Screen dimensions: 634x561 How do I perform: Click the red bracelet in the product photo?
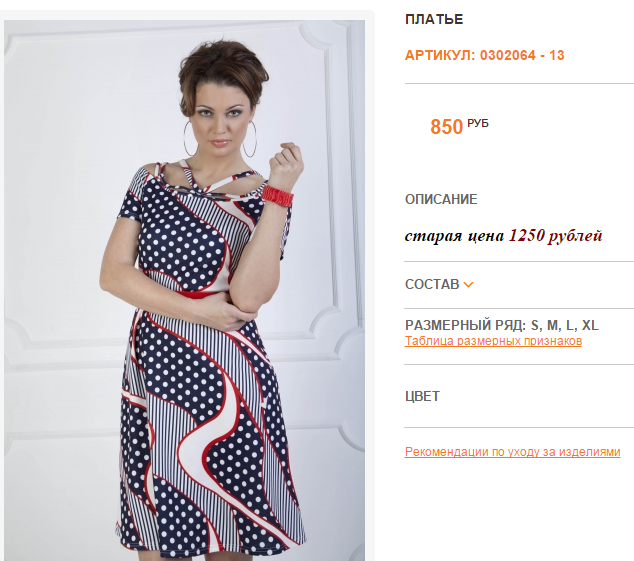pos(277,196)
